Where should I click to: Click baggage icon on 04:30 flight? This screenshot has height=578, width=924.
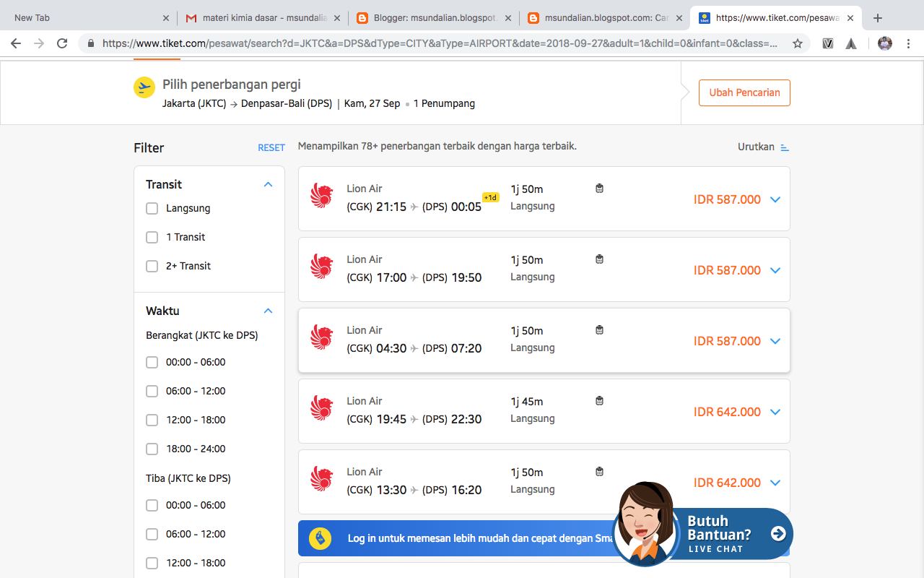coord(599,330)
